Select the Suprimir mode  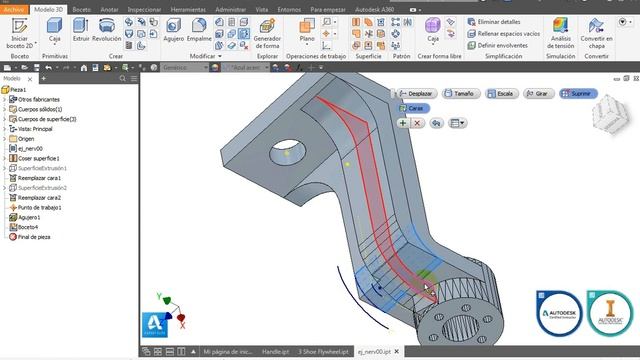click(578, 94)
